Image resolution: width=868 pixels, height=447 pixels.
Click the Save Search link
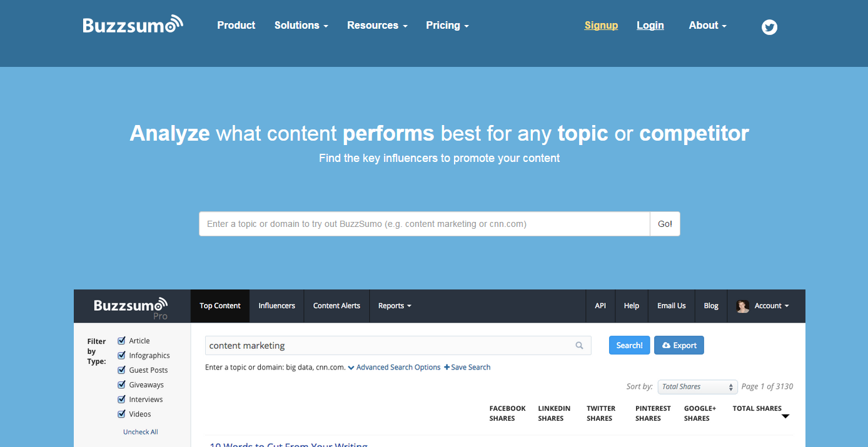click(x=467, y=367)
